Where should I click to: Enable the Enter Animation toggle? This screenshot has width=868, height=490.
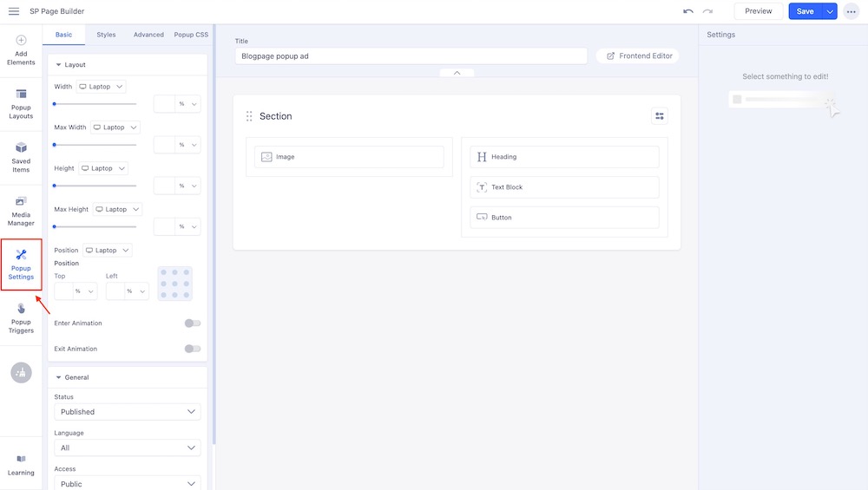tap(192, 323)
